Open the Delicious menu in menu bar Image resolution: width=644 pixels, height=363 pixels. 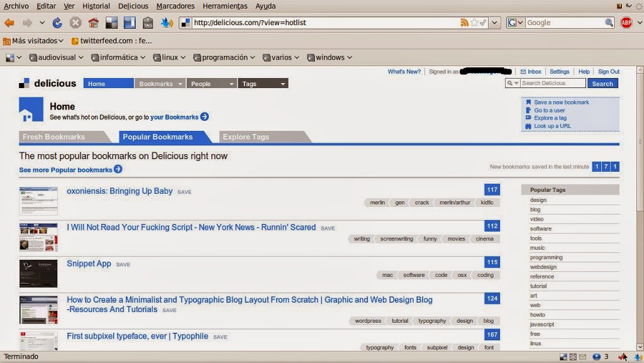point(133,6)
